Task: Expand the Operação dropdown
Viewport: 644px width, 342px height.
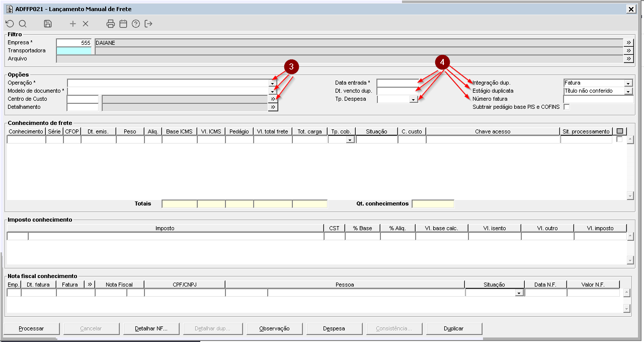Action: click(273, 83)
